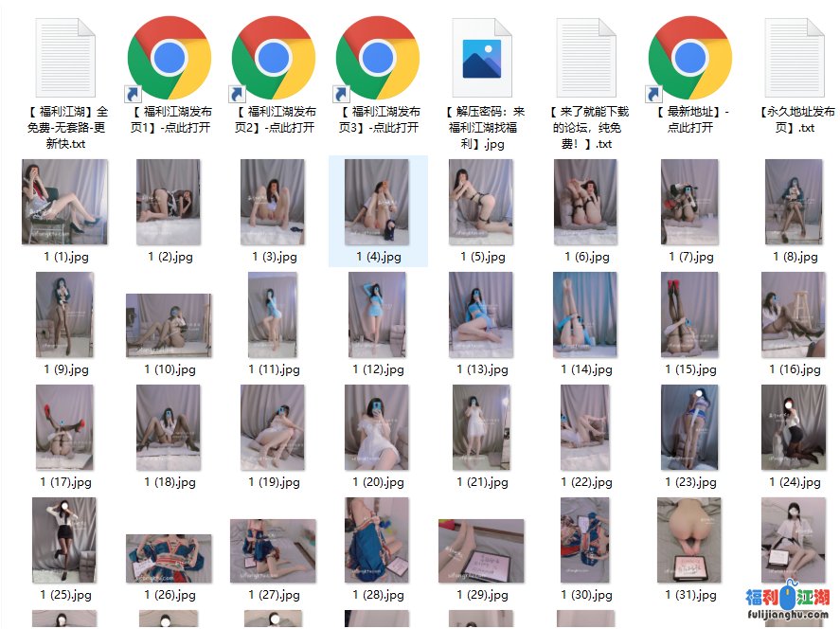The width and height of the screenshot is (840, 629).
Task: Select the highlighted file 1 (4).jpg
Action: pos(377,202)
